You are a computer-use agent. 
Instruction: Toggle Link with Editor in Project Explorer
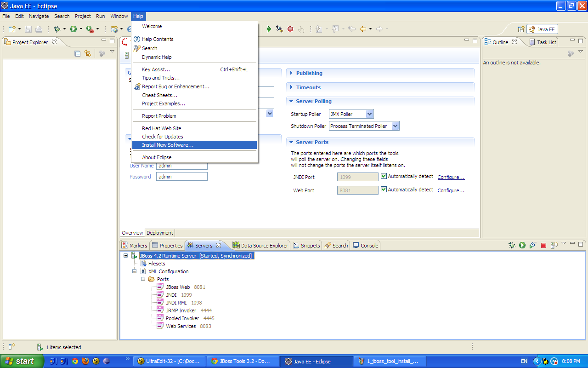[x=88, y=53]
